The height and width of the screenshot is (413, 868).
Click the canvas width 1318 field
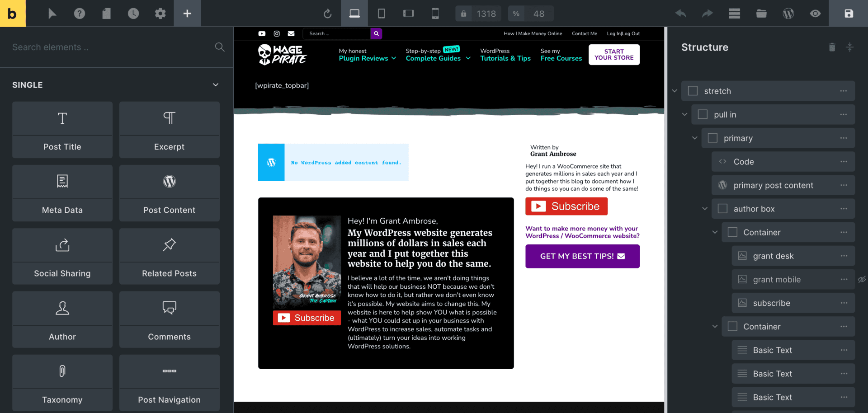click(486, 14)
